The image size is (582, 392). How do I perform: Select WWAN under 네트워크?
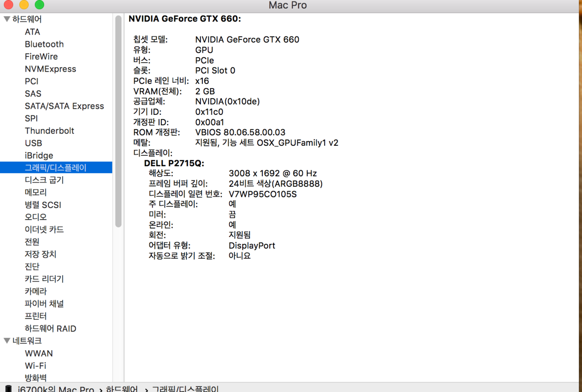click(x=39, y=353)
